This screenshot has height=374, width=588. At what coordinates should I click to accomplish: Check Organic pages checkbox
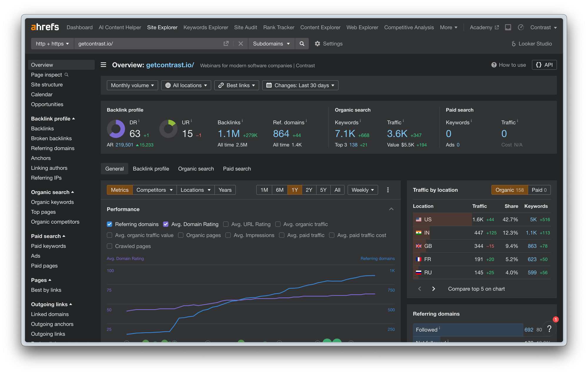[181, 235]
